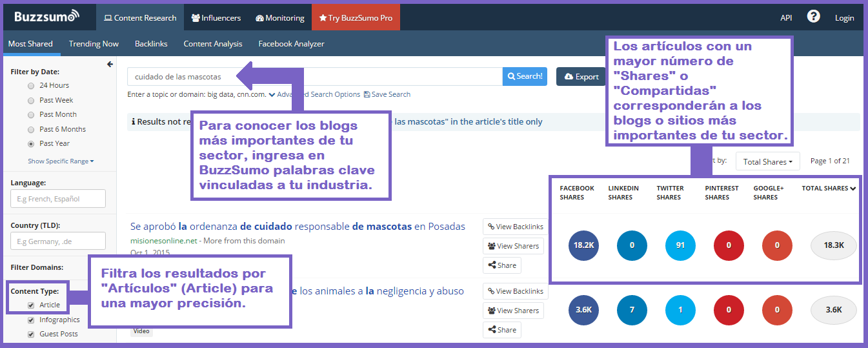868x348 pixels.
Task: Open the Influencers menu item
Action: 216,18
